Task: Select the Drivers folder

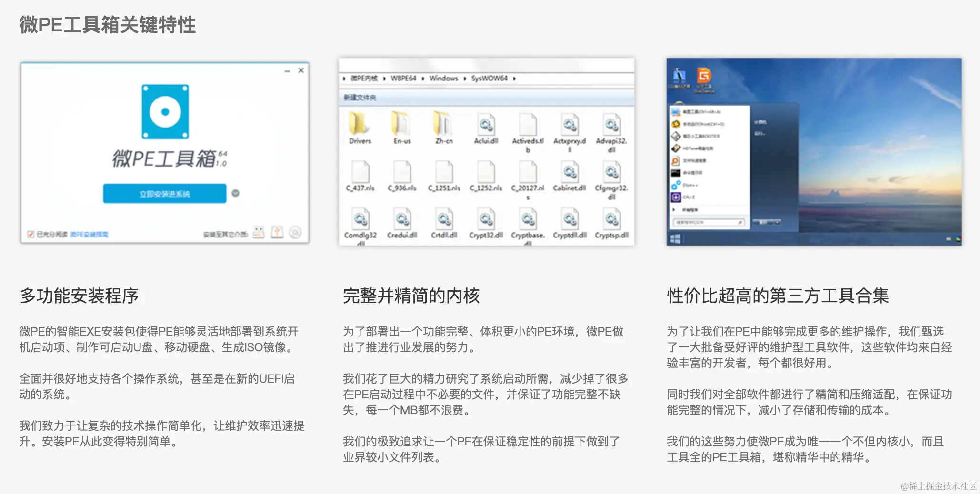Action: [360, 128]
